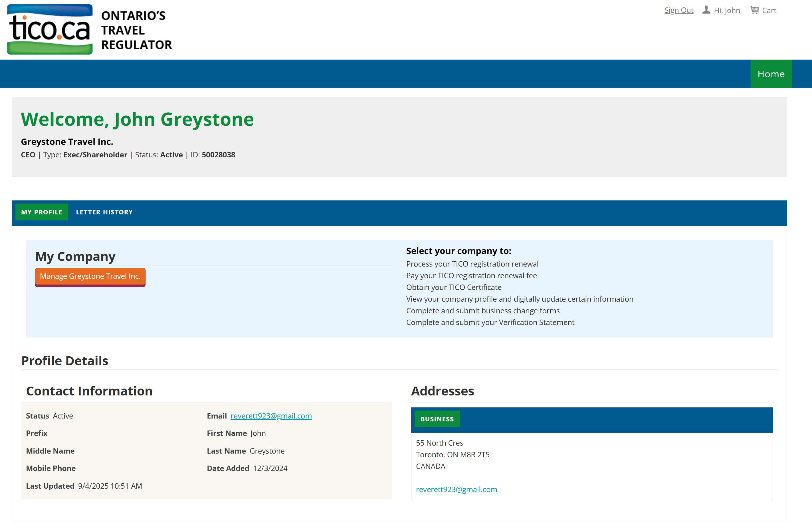Click 'Complete and submit business change forms'
The width and height of the screenshot is (812, 532).
point(482,310)
